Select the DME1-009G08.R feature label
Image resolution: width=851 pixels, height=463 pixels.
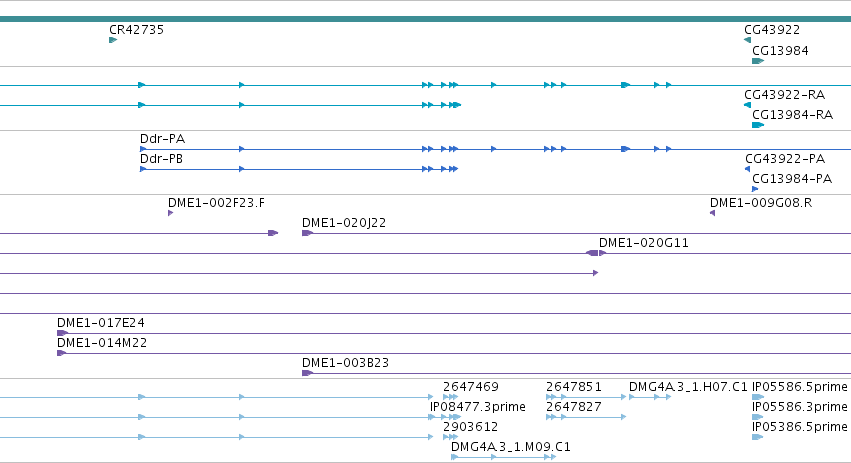(x=761, y=203)
